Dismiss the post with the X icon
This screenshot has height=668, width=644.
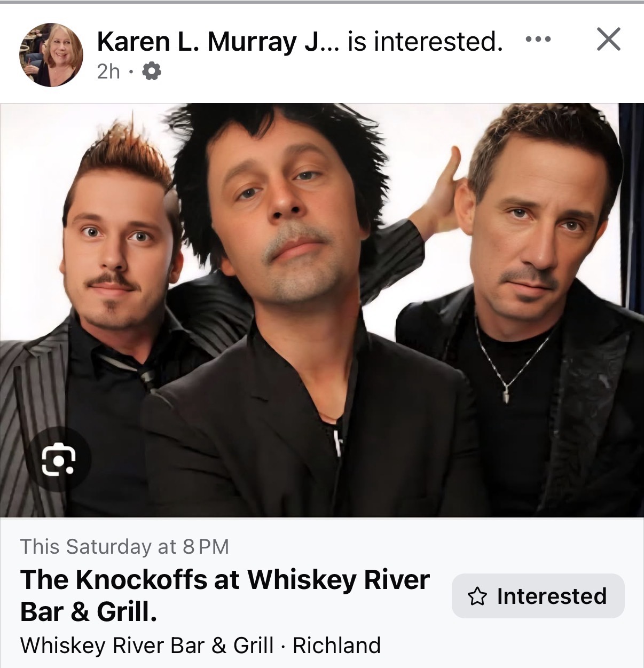click(608, 39)
